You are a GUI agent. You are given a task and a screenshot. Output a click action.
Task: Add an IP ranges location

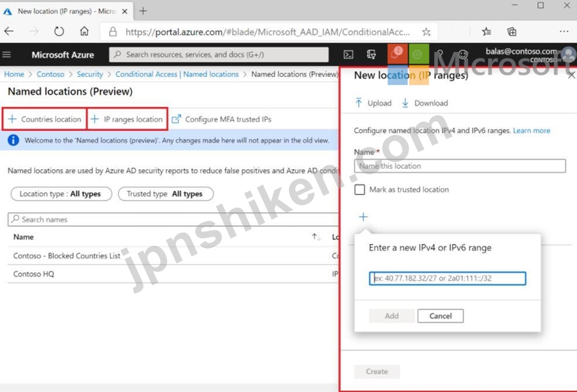[x=127, y=119]
